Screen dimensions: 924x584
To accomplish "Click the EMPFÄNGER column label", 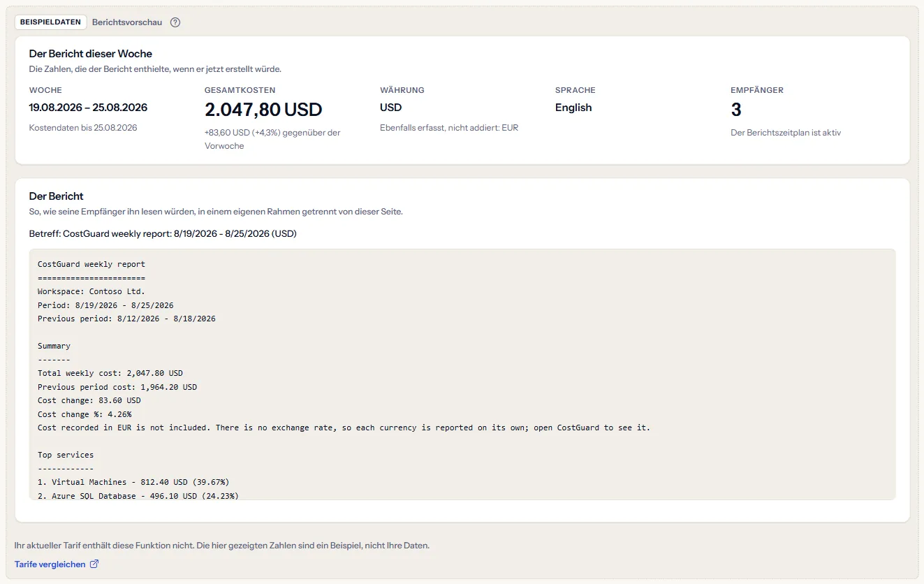I will click(757, 90).
